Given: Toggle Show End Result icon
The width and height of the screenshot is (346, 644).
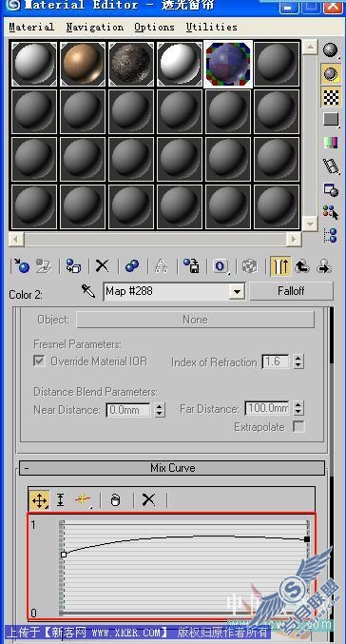Looking at the screenshot, I should 281,266.
